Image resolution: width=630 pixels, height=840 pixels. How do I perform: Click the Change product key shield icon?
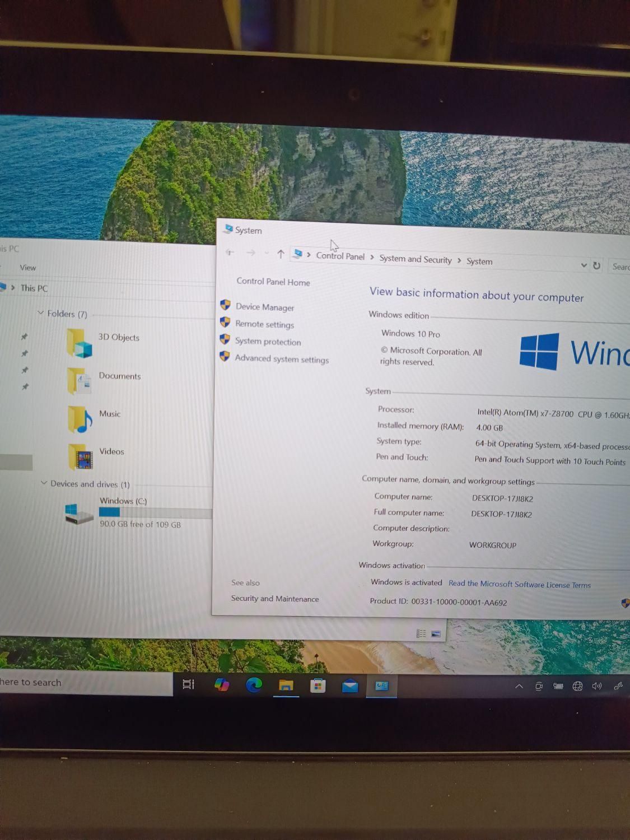point(625,603)
